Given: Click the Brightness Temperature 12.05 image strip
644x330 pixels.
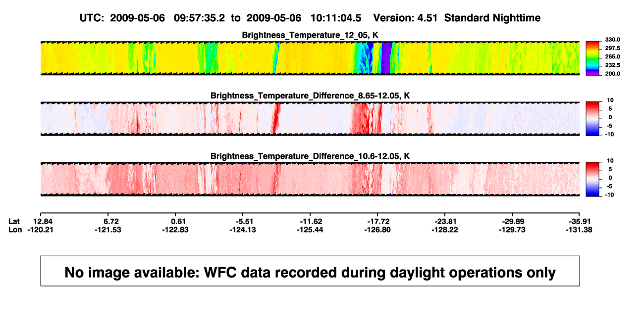Looking at the screenshot, I should (x=310, y=58).
